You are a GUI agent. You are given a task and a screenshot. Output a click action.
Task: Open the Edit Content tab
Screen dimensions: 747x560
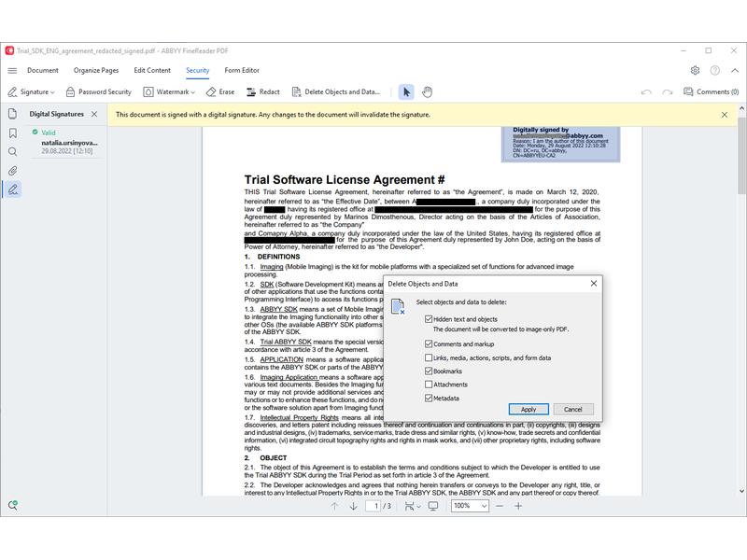click(x=152, y=71)
